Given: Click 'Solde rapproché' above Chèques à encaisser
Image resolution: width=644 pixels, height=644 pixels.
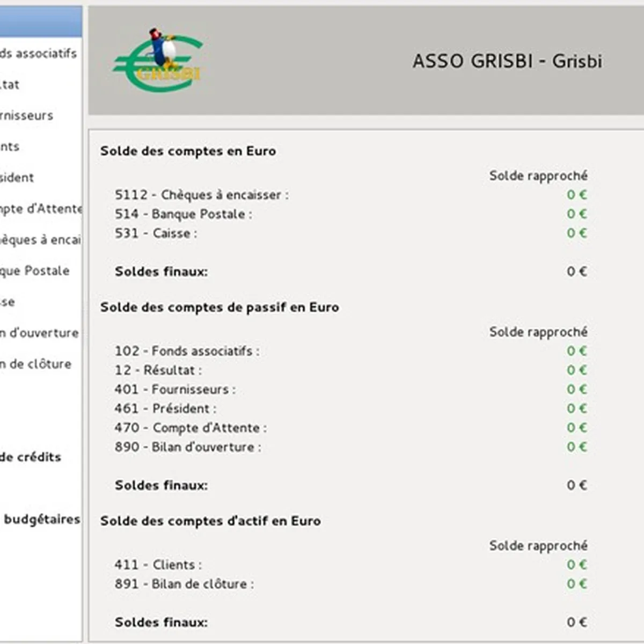Looking at the screenshot, I should click(538, 176).
